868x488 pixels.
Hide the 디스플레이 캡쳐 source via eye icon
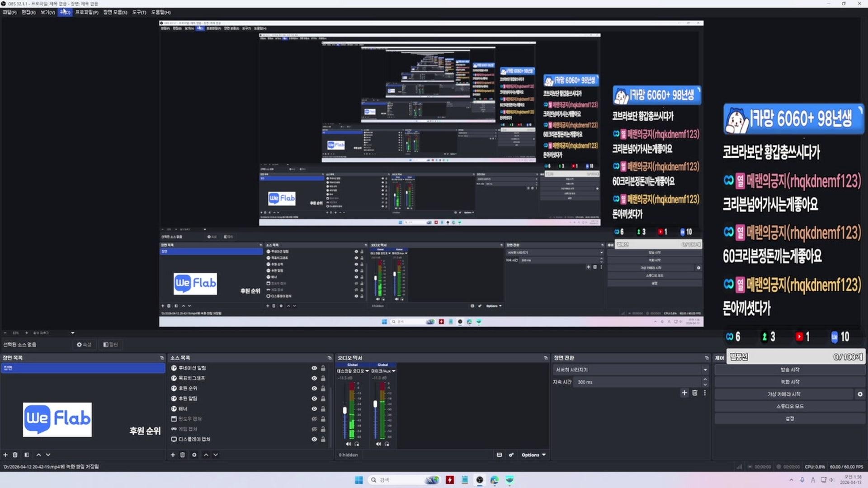click(x=314, y=439)
